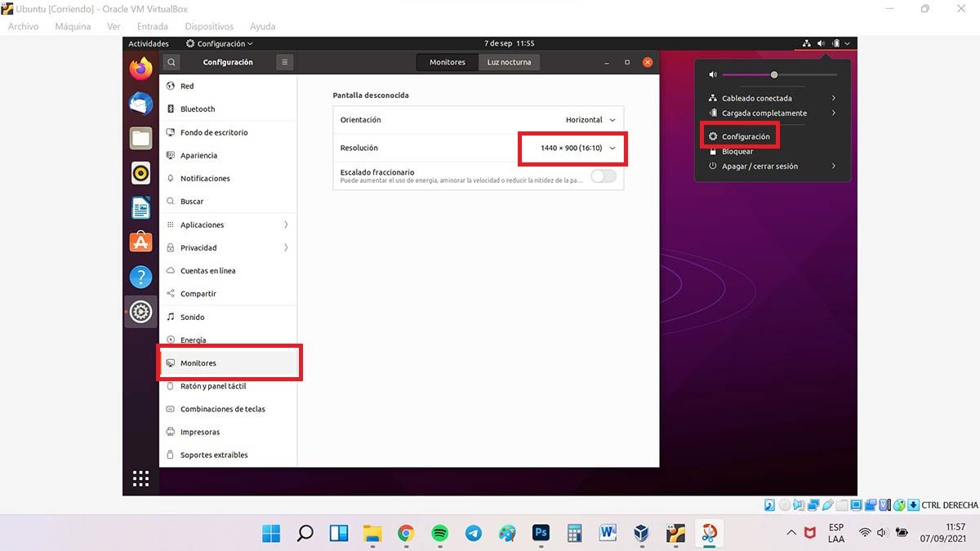The image size is (980, 551).
Task: Adjust the volume slider in system menu
Action: 774,75
